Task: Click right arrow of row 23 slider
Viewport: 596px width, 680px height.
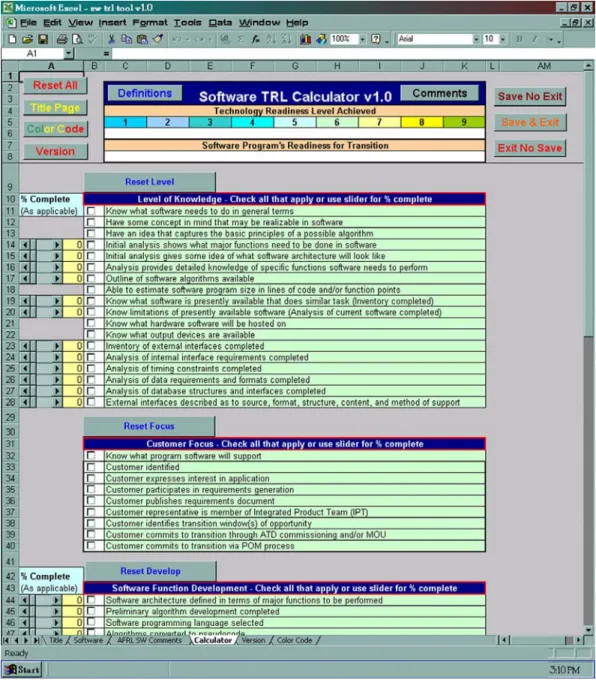Action: click(x=57, y=346)
